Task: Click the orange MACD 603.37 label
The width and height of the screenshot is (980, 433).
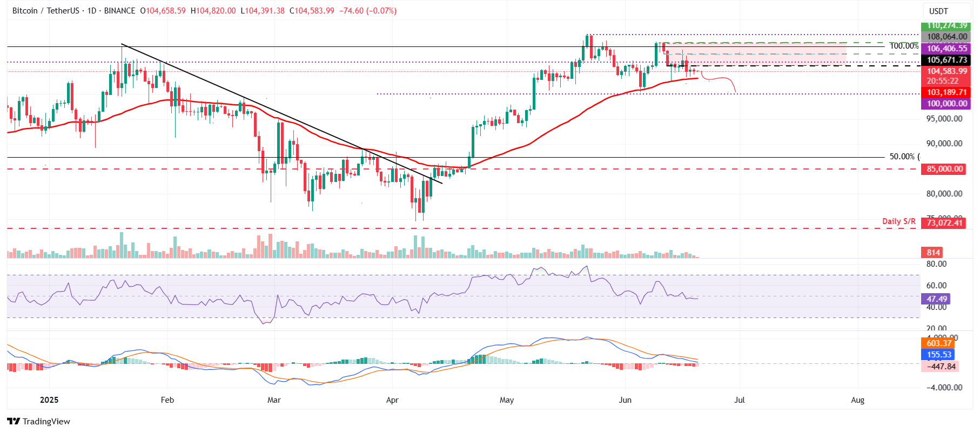Action: click(938, 343)
